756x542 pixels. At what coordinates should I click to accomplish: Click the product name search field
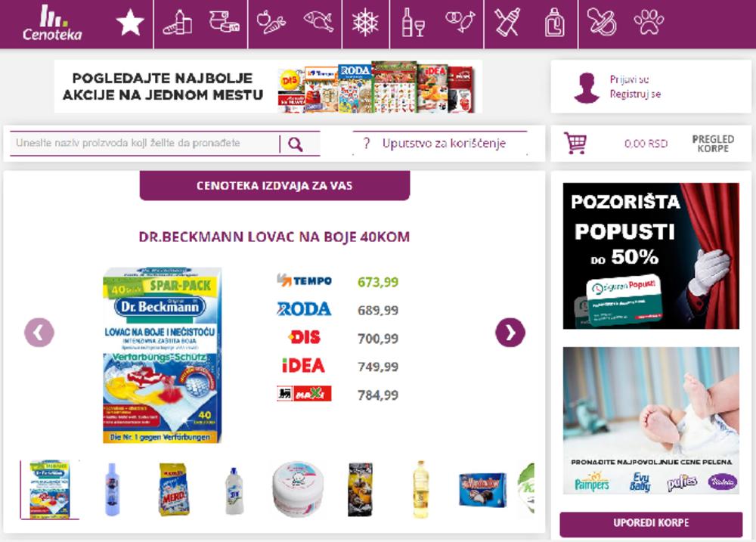point(144,143)
